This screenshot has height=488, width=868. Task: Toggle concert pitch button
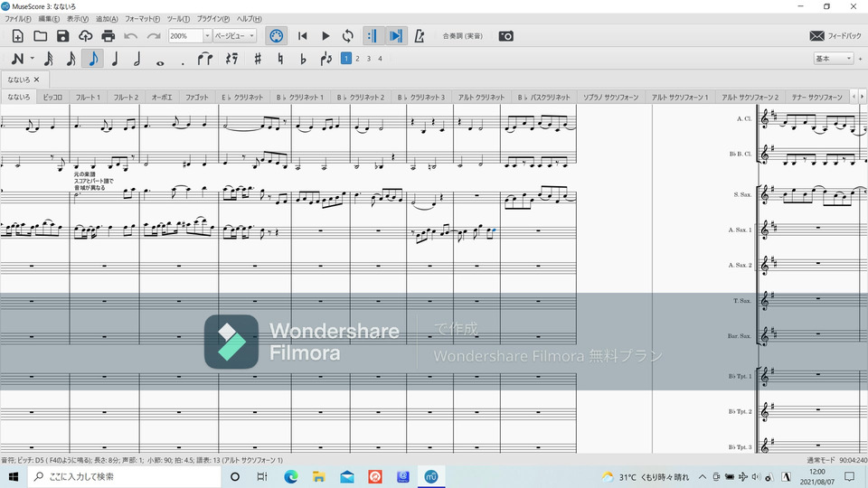coord(462,36)
